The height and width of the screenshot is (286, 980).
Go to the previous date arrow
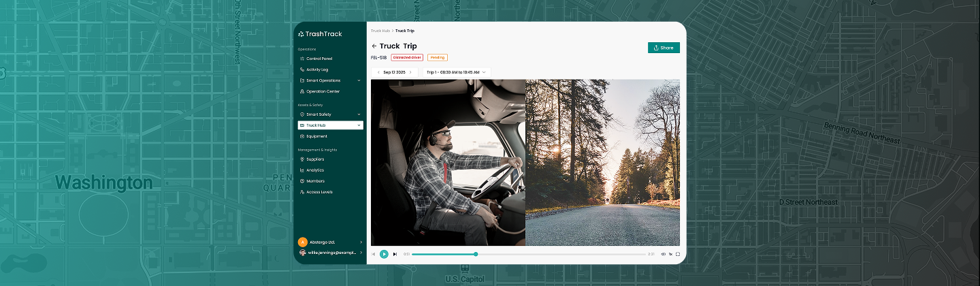pyautogui.click(x=378, y=72)
